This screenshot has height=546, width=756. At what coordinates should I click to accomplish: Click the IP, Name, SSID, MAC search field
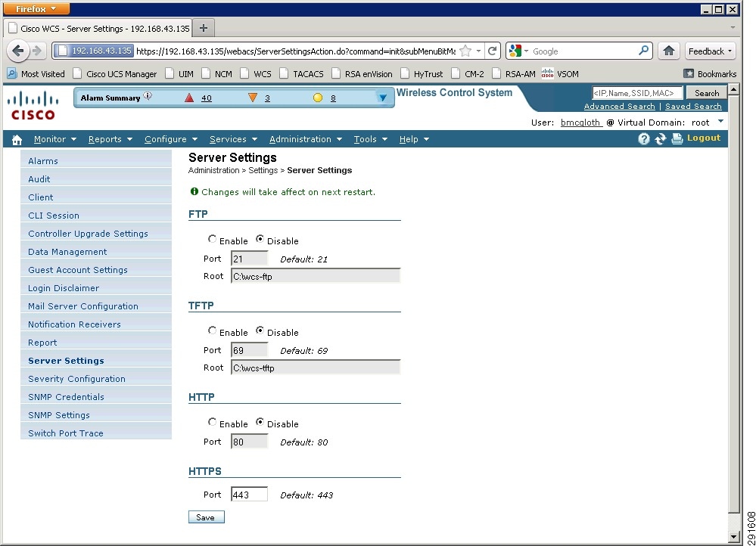click(x=637, y=93)
